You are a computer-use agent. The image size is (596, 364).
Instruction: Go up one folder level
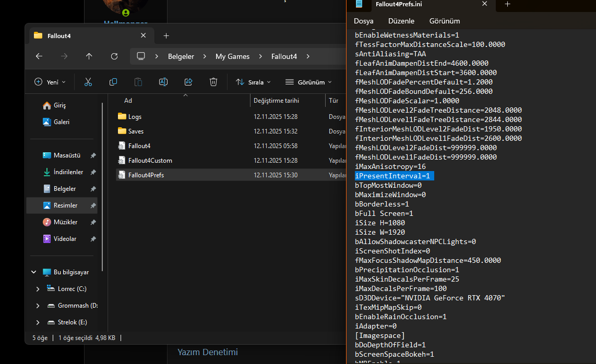(x=89, y=56)
